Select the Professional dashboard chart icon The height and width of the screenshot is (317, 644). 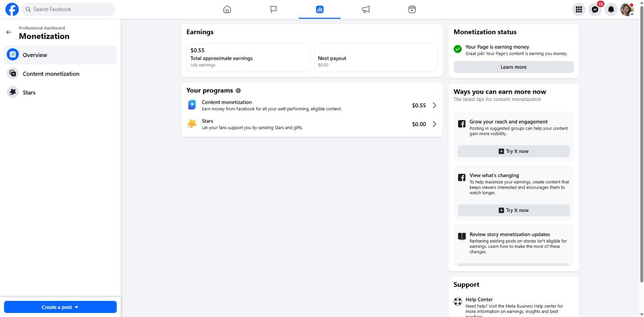(x=320, y=9)
